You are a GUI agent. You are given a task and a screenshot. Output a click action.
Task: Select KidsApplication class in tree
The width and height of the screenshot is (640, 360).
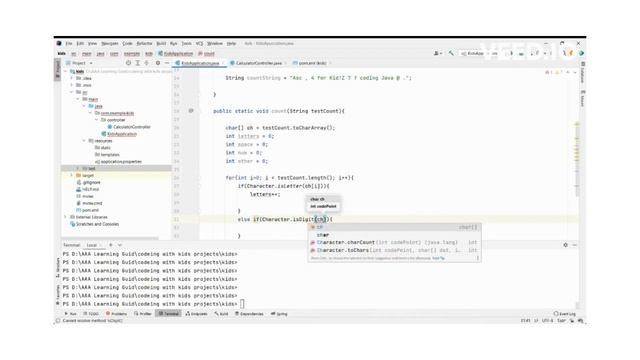coord(119,134)
